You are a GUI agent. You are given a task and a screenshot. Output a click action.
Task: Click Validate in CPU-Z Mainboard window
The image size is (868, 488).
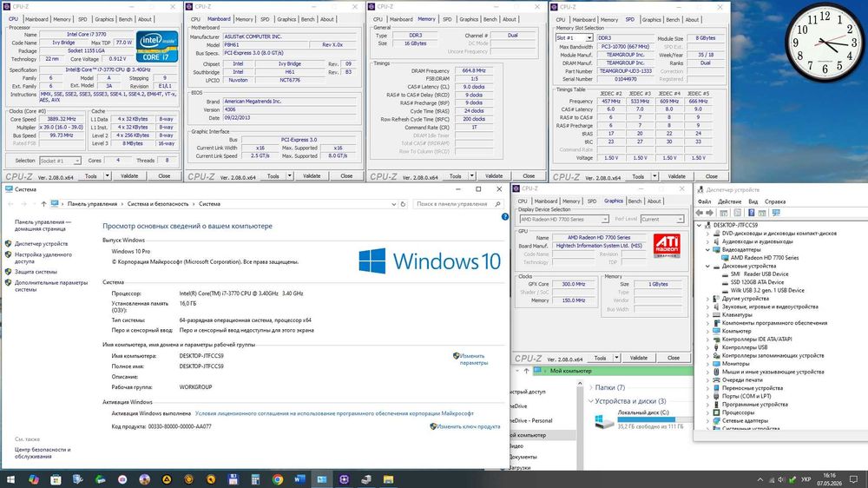pos(312,175)
